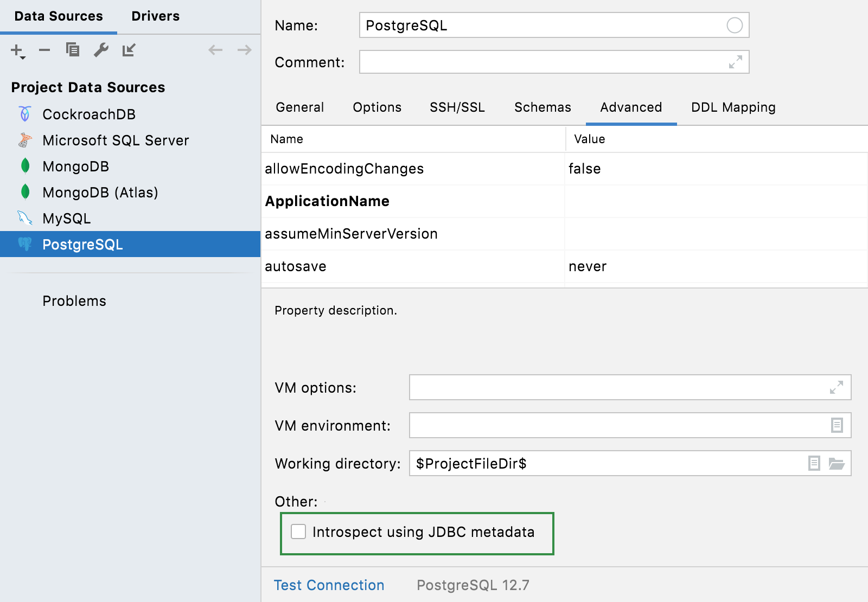Select the MySQL dolphin icon
The width and height of the screenshot is (868, 602).
25,218
